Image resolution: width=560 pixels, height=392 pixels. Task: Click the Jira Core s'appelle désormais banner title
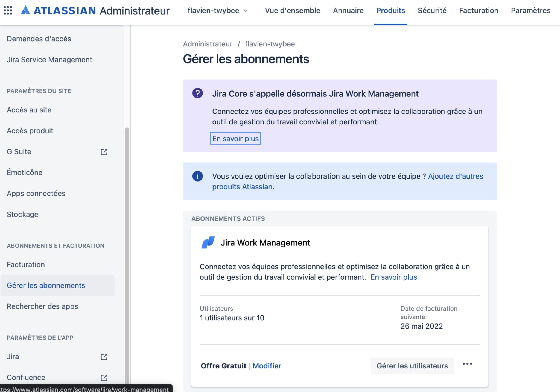coord(315,94)
